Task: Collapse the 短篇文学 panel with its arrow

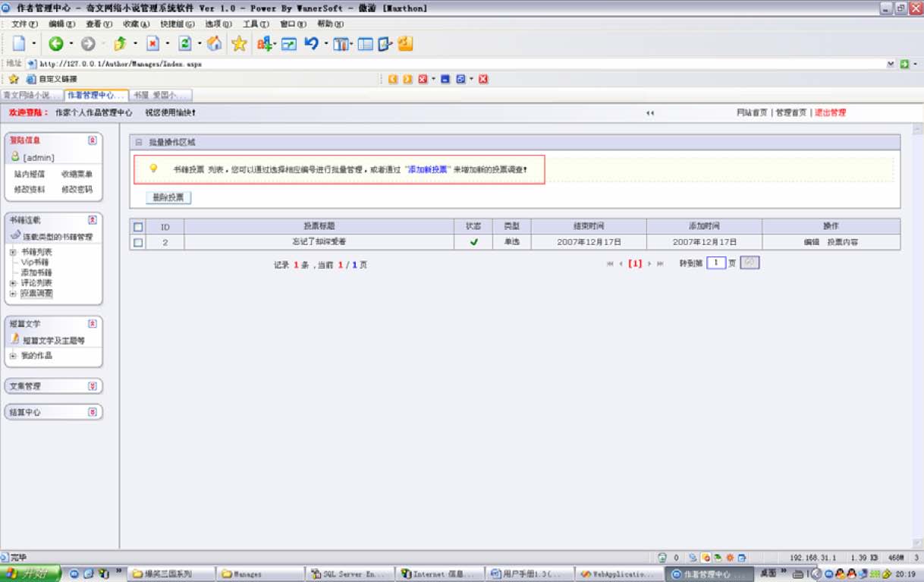Action: point(93,324)
